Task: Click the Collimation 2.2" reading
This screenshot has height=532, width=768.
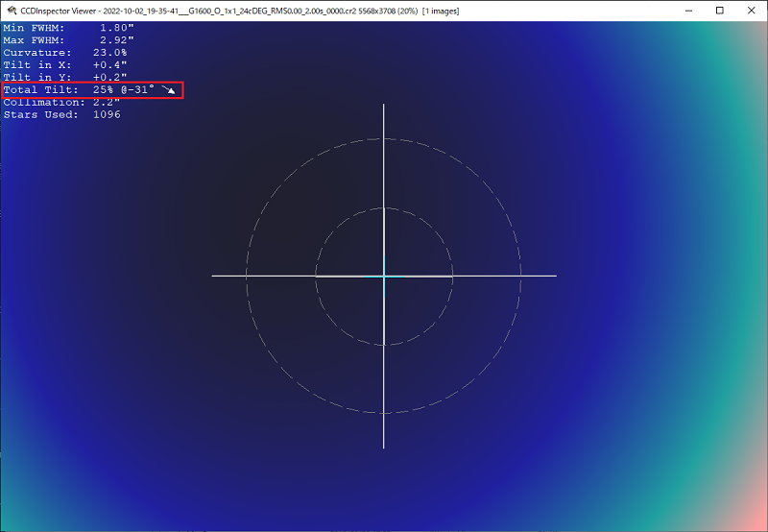Action: point(61,103)
